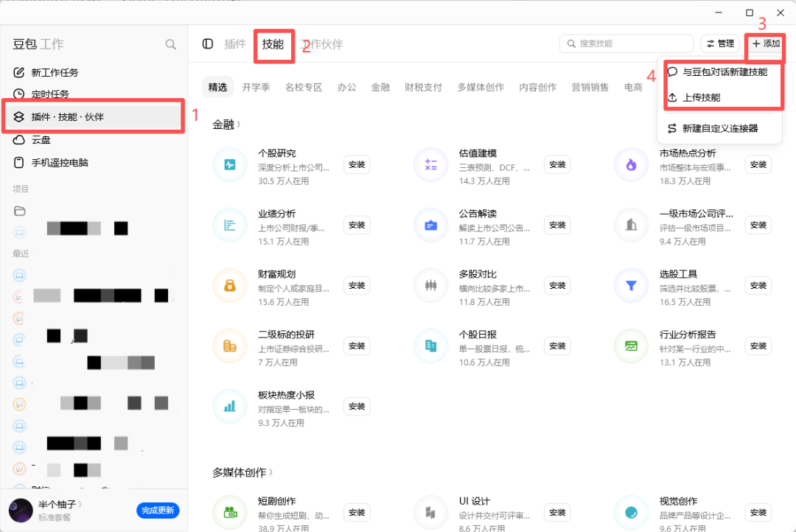Install the 财富规划 skill

(x=357, y=285)
